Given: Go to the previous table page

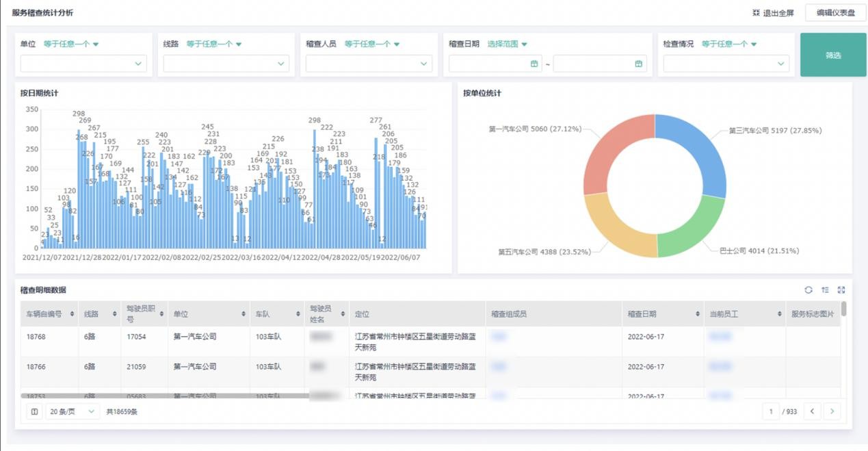Looking at the screenshot, I should [x=812, y=411].
